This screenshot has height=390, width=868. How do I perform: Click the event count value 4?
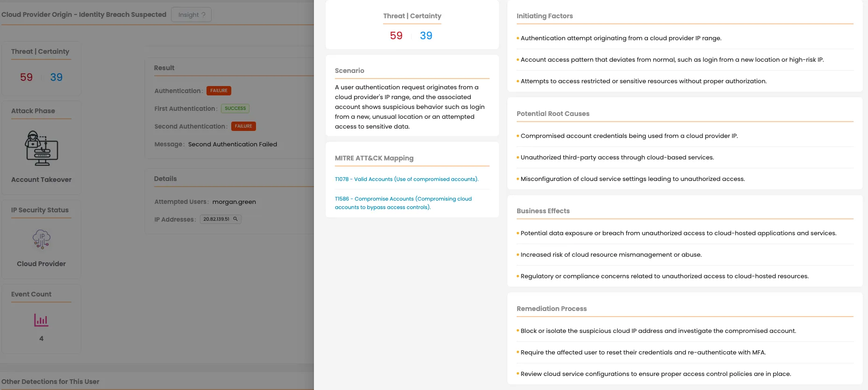pos(41,338)
